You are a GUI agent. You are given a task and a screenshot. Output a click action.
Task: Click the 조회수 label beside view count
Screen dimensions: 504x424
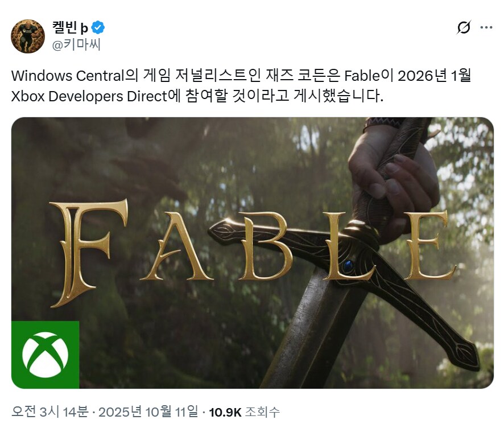pyautogui.click(x=262, y=412)
